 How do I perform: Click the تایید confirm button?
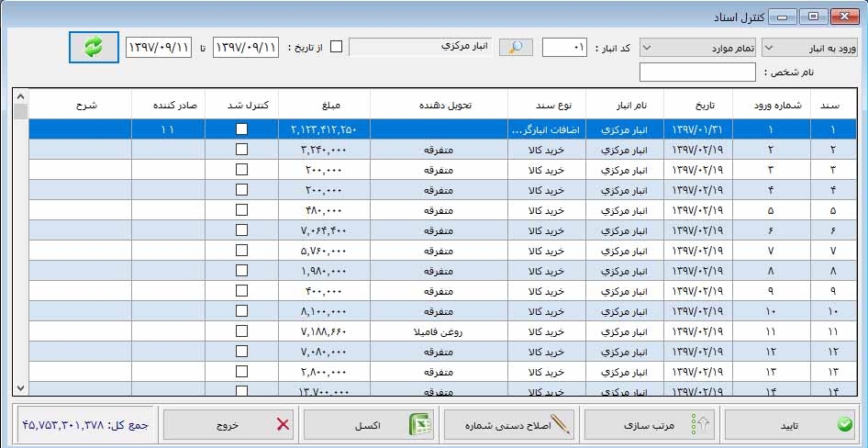pyautogui.click(x=792, y=425)
